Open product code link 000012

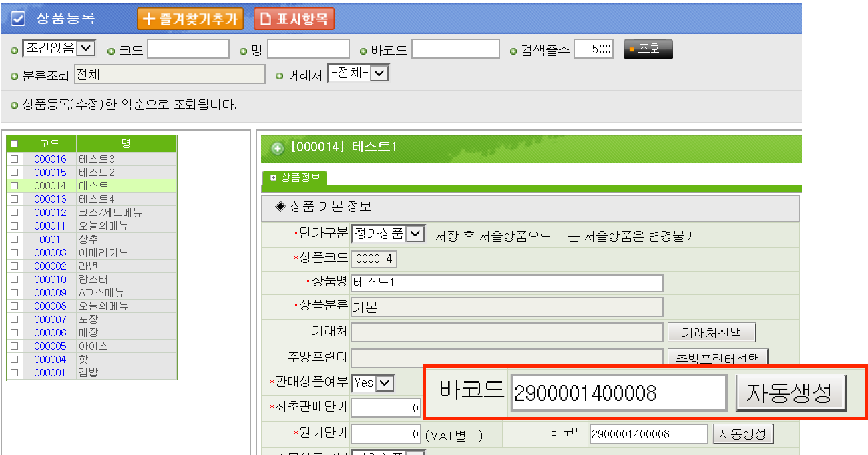pyautogui.click(x=50, y=213)
